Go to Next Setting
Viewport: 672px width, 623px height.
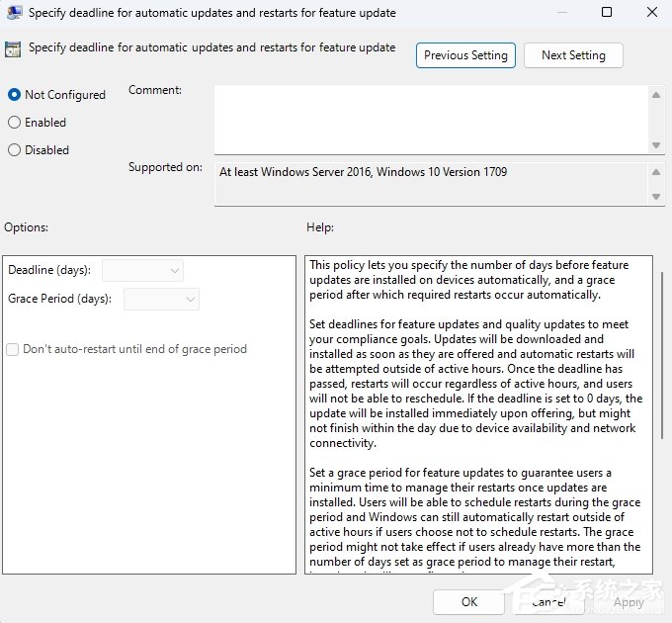click(573, 55)
